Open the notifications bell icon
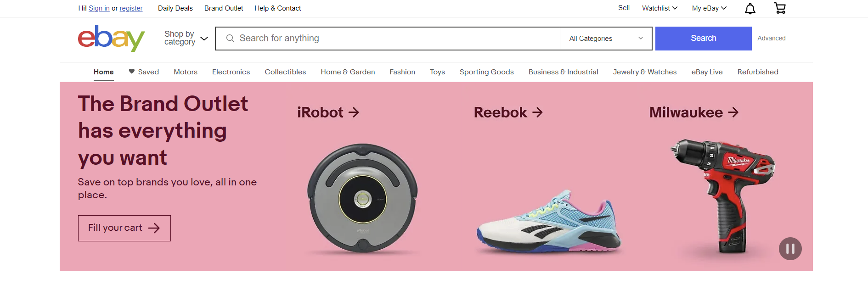 [750, 8]
